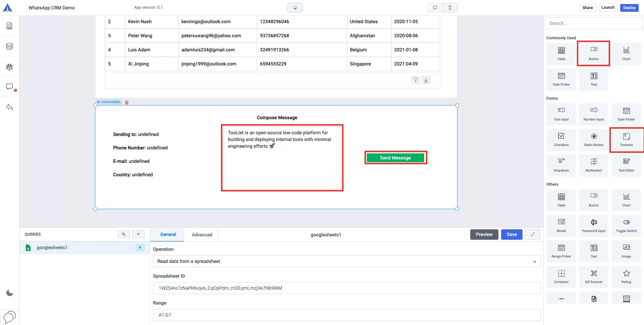The height and width of the screenshot is (325, 644).
Task: Select the Textarea widget under Forms
Action: click(x=626, y=139)
